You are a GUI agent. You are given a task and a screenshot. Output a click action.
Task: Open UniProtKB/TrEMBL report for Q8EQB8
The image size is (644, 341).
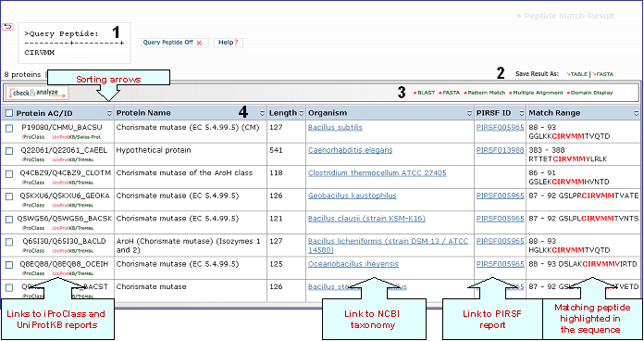point(73,273)
